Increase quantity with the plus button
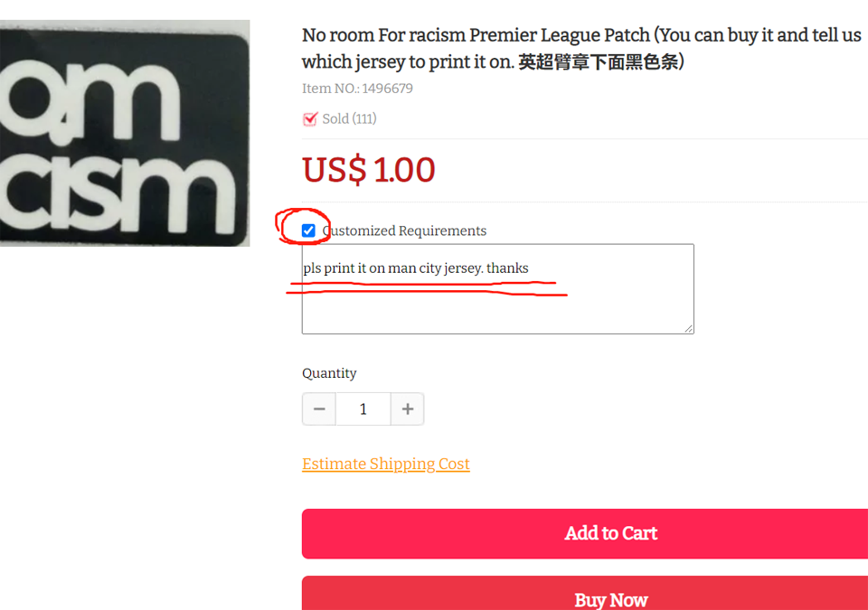This screenshot has width=868, height=610. (x=408, y=409)
